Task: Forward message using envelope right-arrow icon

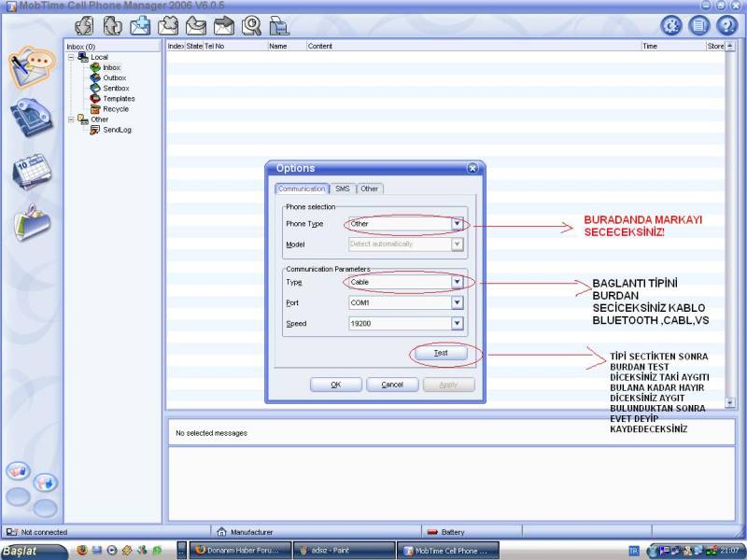Action: (224, 26)
